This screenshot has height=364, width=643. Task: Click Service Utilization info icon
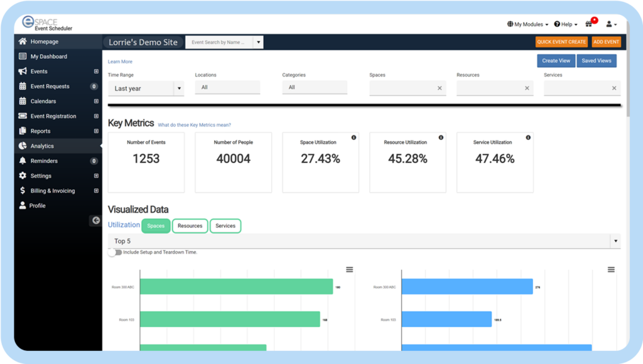(528, 137)
